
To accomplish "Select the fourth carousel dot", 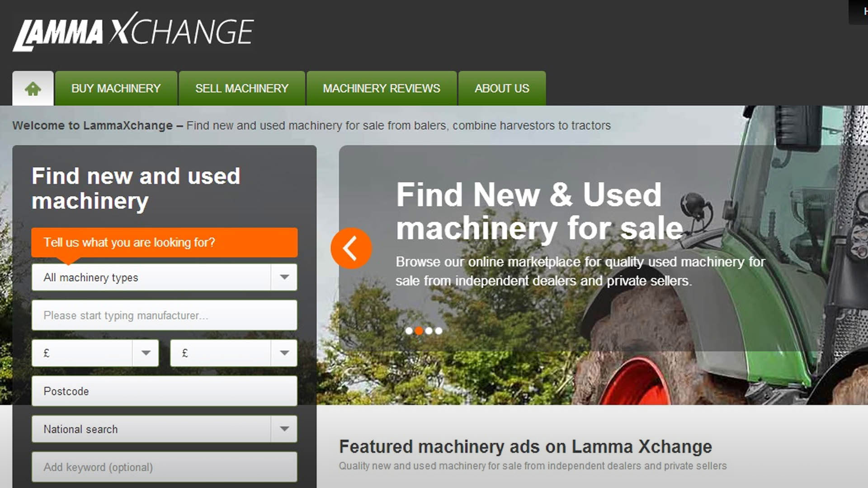I will tap(439, 331).
